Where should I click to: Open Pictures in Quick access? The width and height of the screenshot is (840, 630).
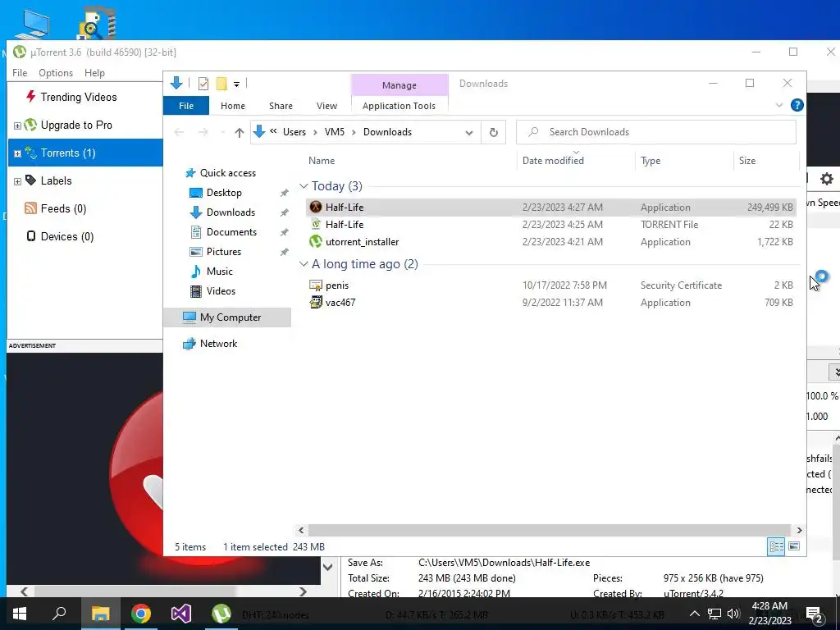click(223, 252)
